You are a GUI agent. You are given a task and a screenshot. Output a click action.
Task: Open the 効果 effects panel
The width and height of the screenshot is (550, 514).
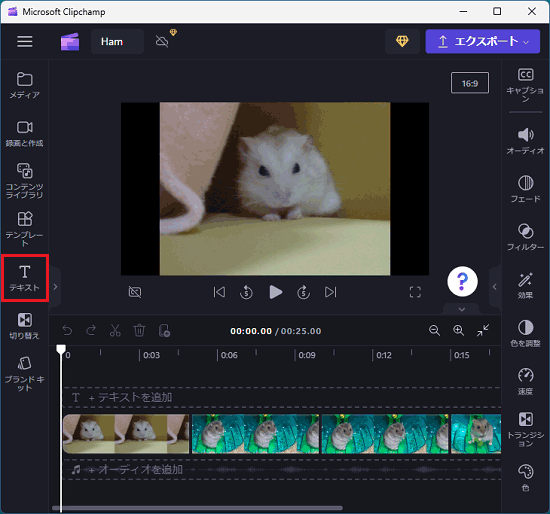pos(525,285)
